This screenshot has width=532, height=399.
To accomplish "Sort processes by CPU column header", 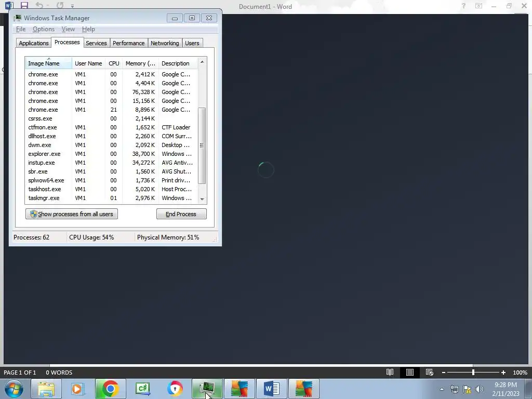I will [114, 63].
